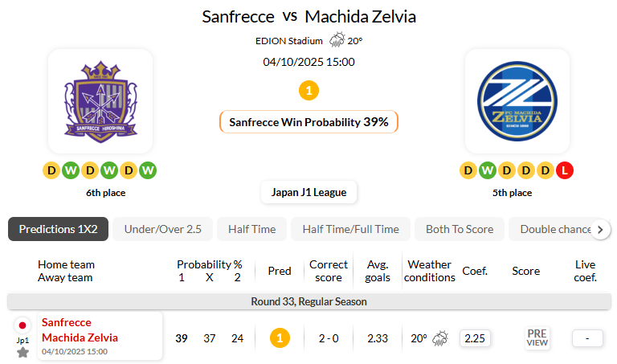This screenshot has height=364, width=617.
Task: Open the Sanfrecce team link in the row
Action: click(67, 323)
